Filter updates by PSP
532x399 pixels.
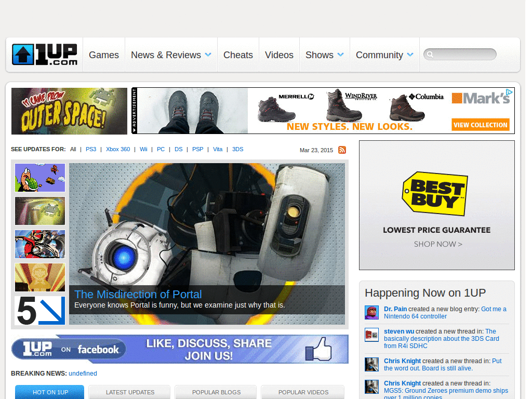click(198, 149)
